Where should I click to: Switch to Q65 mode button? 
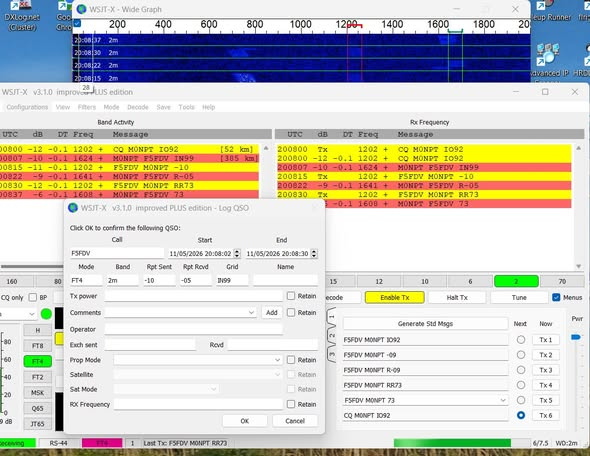coord(38,409)
